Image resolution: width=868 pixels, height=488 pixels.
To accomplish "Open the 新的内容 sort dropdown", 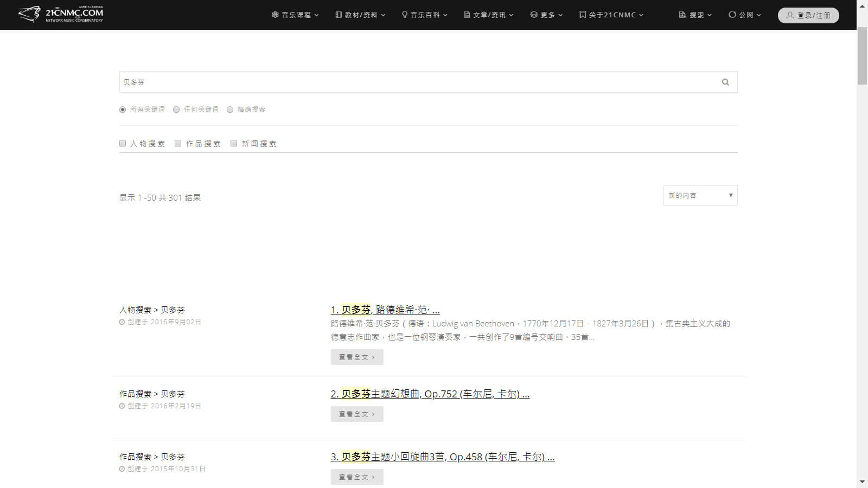I will pyautogui.click(x=700, y=196).
